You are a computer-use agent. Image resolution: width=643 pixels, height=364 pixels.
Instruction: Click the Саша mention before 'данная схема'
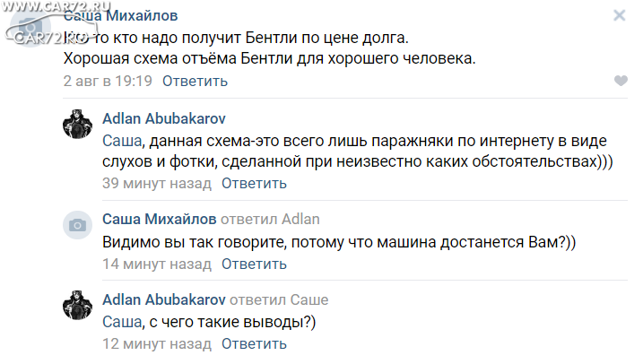tap(122, 141)
